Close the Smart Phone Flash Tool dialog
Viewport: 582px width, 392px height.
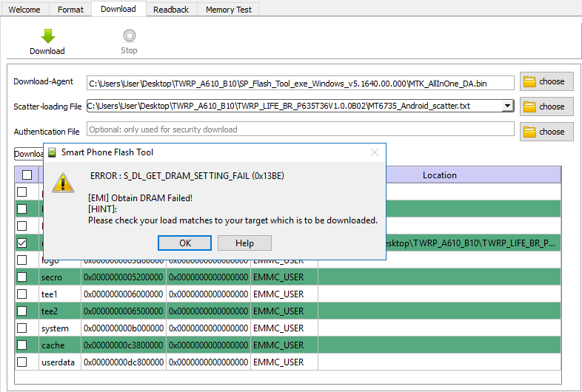point(375,152)
